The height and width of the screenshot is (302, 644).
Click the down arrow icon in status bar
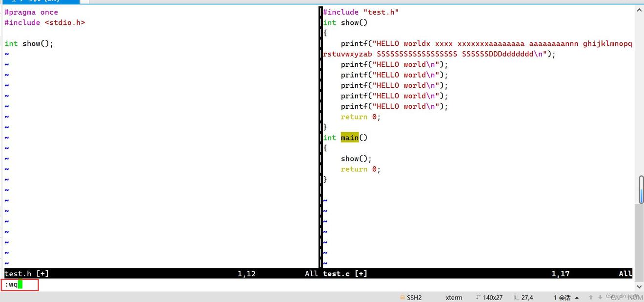tap(600, 297)
